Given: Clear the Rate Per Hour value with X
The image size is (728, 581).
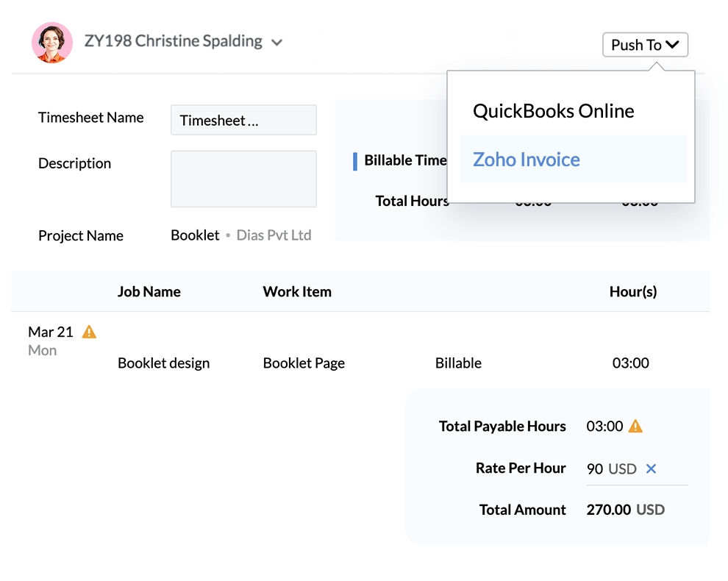Looking at the screenshot, I should point(651,468).
